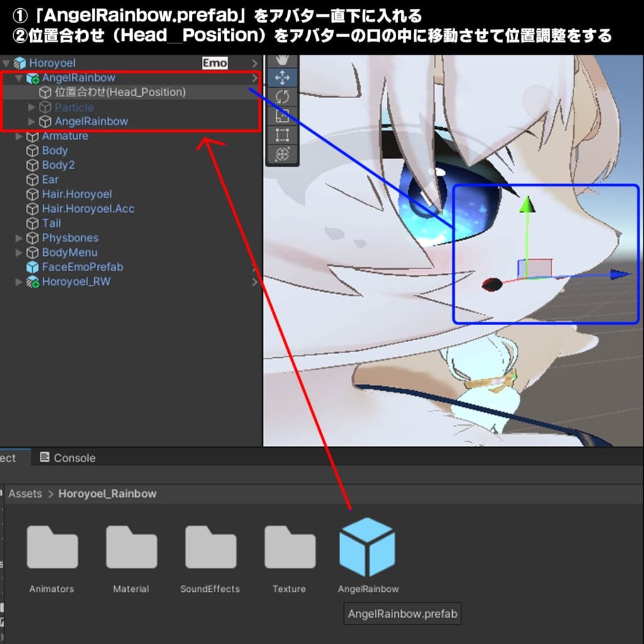Collapse the top AngelRainbow prefab node
This screenshot has width=644, height=644.
[18, 78]
